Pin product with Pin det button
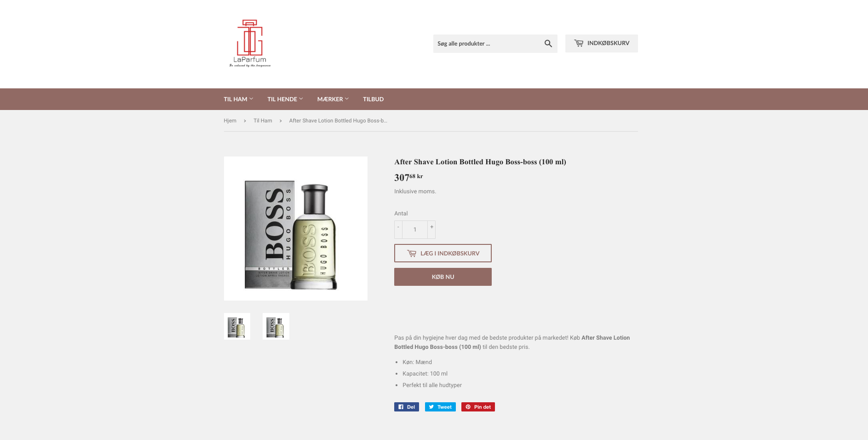Screen dimensions: 868x440 (x=478, y=407)
